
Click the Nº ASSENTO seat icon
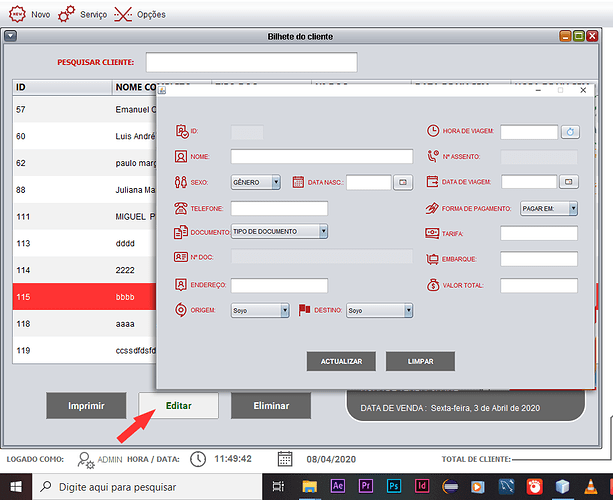[x=433, y=156]
